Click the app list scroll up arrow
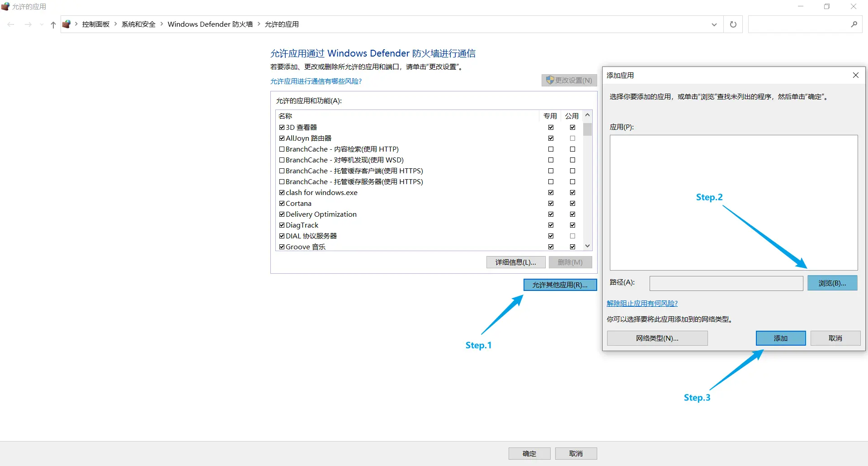868x466 pixels. (587, 115)
